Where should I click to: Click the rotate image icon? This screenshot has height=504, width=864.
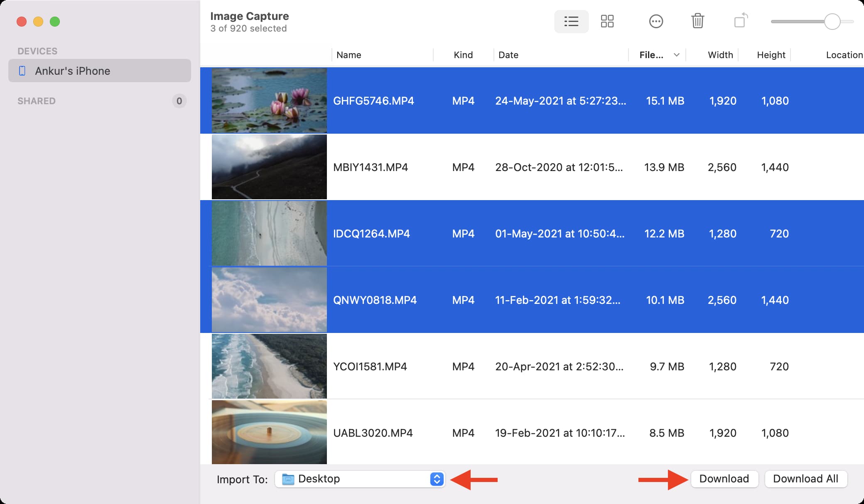point(741,21)
